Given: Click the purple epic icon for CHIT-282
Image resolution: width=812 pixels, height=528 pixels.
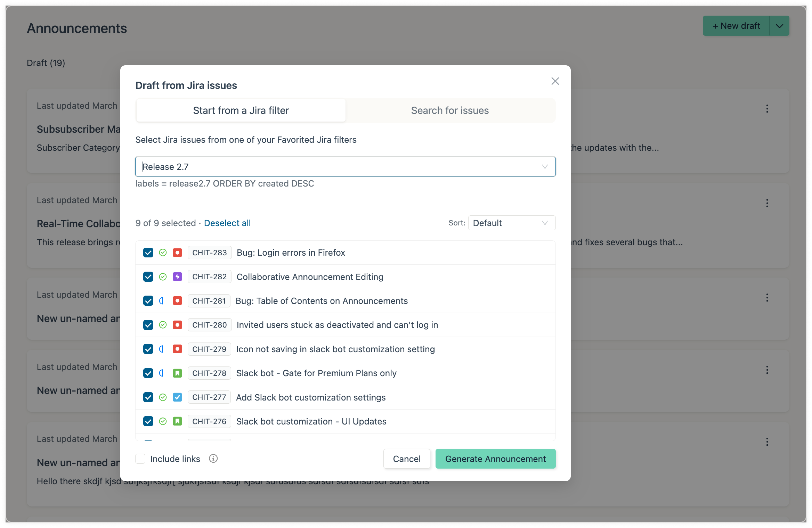Looking at the screenshot, I should pos(177,277).
